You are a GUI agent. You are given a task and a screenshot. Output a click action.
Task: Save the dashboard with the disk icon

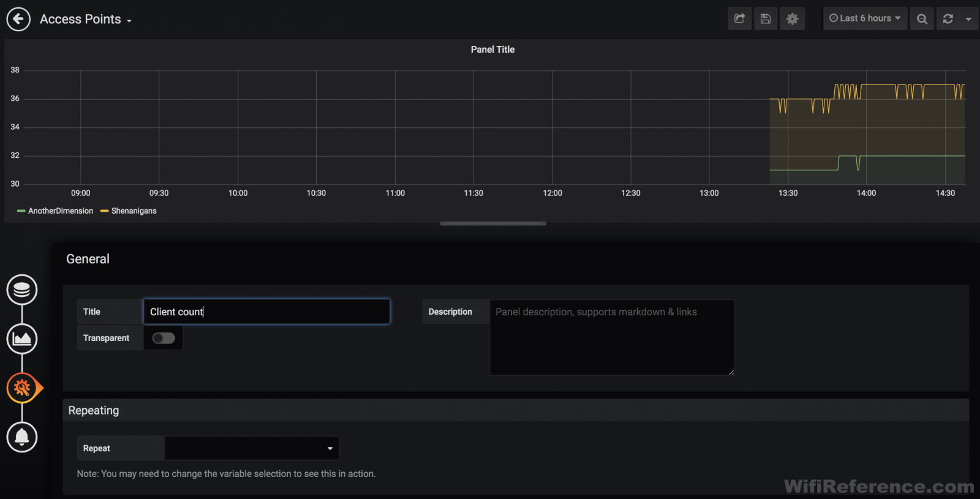(x=766, y=18)
